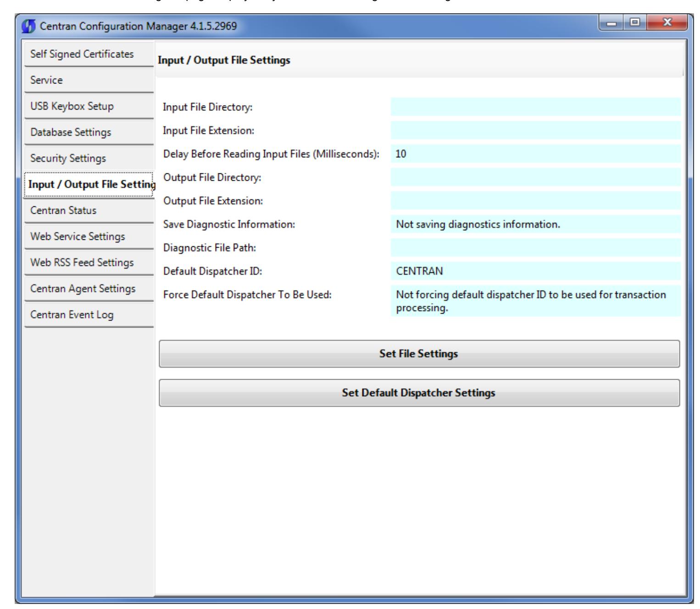The width and height of the screenshot is (700, 609).
Task: Click 'Force Default Dispatcher To Be Used:' label
Action: tap(247, 295)
